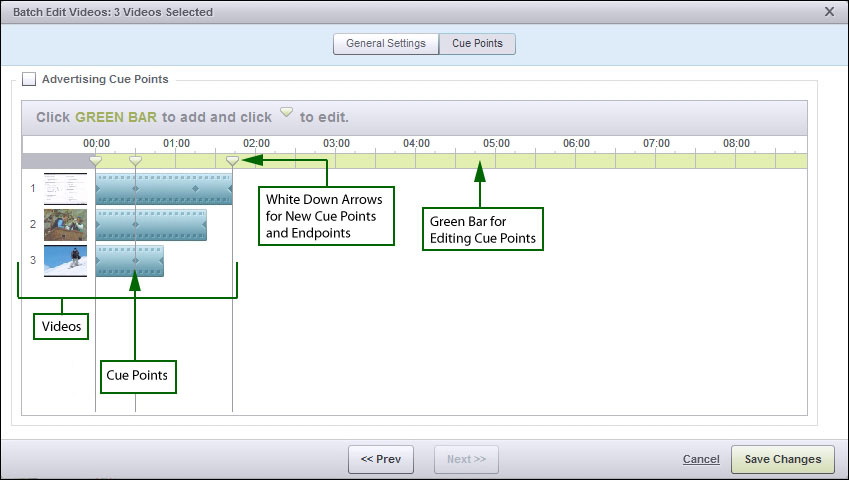Screen dimensions: 849x480
Task: Select video 3 skier thumbnail
Action: 65,261
